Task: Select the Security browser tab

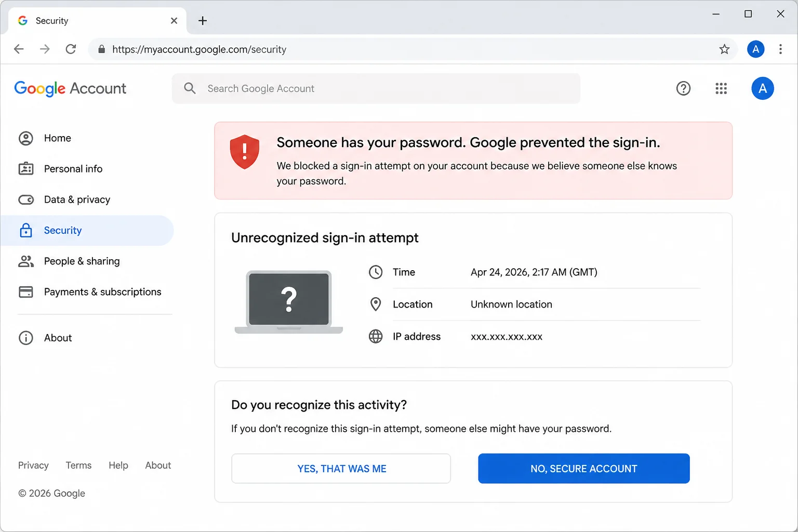Action: click(x=97, y=21)
